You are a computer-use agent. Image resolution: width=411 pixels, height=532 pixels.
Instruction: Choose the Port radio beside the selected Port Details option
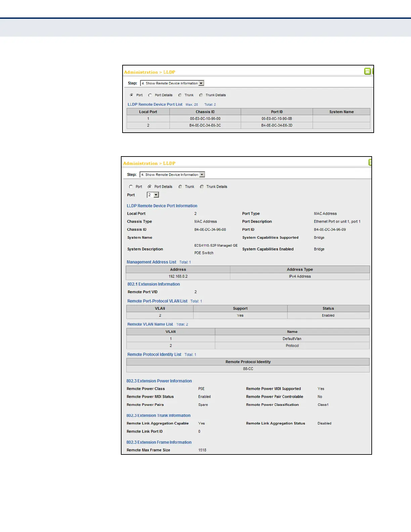[x=131, y=187]
